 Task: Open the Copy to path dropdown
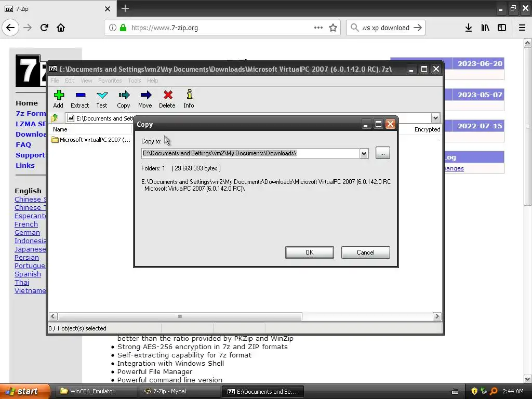point(364,153)
